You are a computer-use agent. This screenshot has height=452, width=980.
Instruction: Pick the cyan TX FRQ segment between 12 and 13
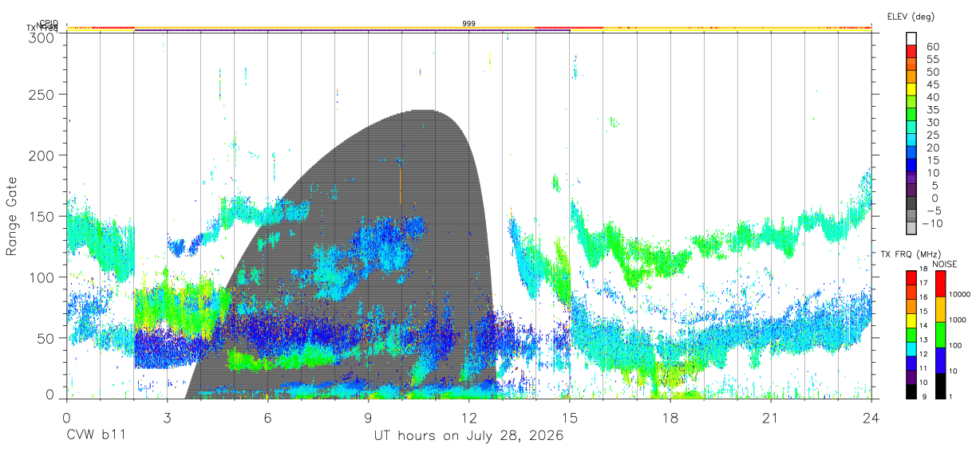[911, 348]
